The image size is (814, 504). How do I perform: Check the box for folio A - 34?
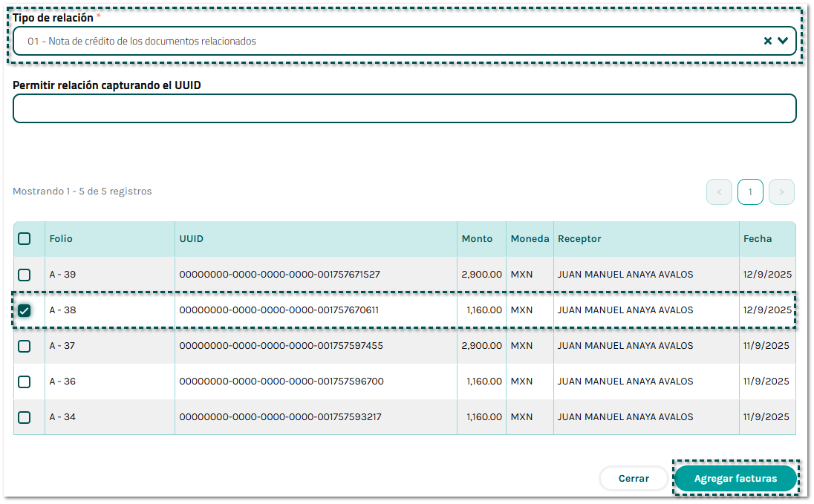25,417
